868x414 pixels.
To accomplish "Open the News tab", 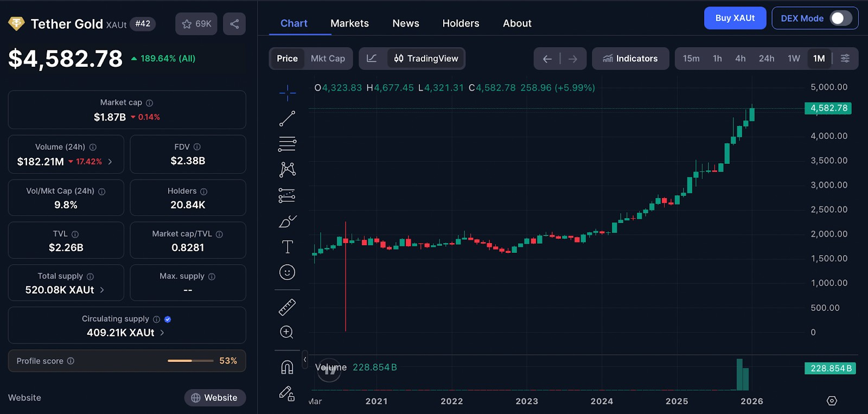I will (x=406, y=23).
